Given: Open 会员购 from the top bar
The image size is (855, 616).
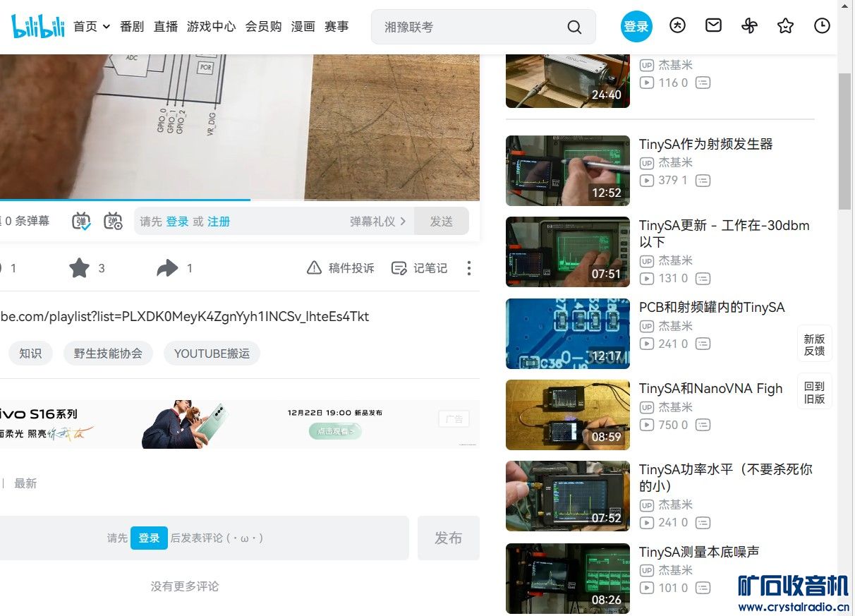Looking at the screenshot, I should point(263,26).
